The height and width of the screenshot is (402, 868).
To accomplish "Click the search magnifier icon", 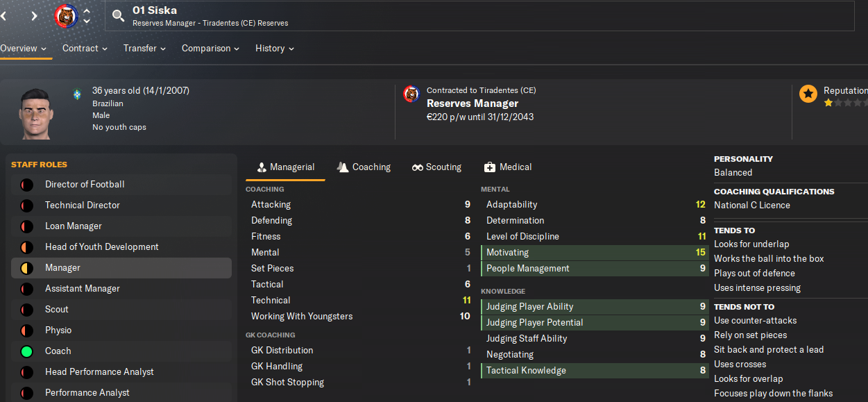I will pos(119,16).
